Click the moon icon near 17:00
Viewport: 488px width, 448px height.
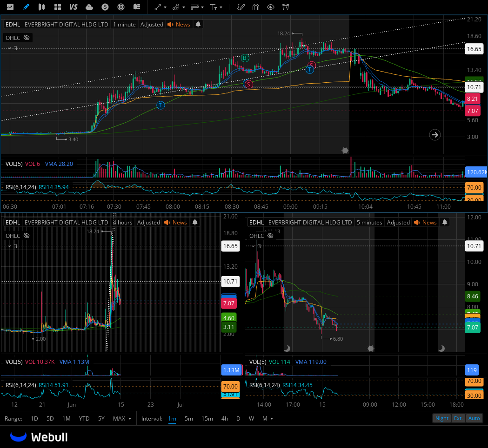(x=287, y=348)
